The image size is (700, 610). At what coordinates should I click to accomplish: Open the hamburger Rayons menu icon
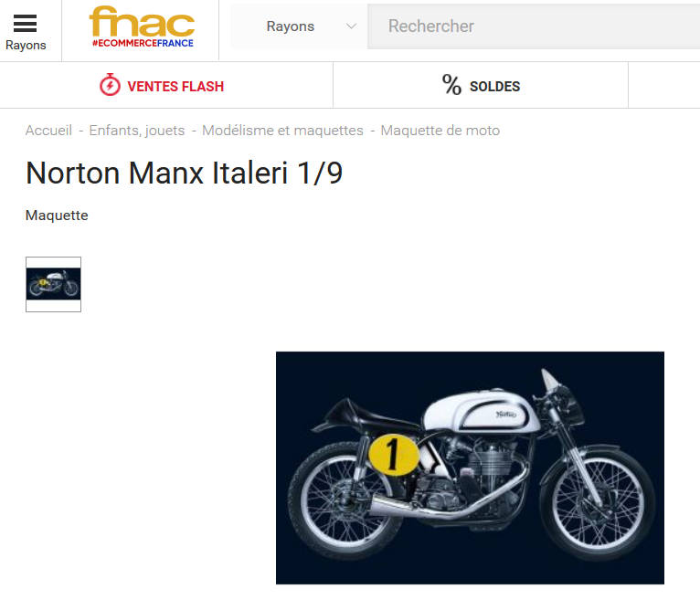click(x=25, y=23)
